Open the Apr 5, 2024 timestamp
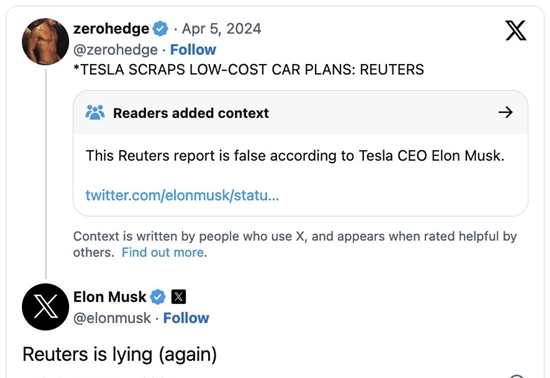Screen dimensions: 550x378 click(221, 29)
